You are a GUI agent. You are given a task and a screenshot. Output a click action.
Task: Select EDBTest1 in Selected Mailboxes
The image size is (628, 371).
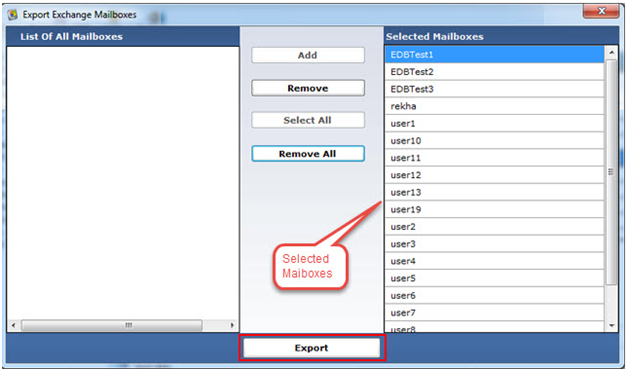click(494, 54)
